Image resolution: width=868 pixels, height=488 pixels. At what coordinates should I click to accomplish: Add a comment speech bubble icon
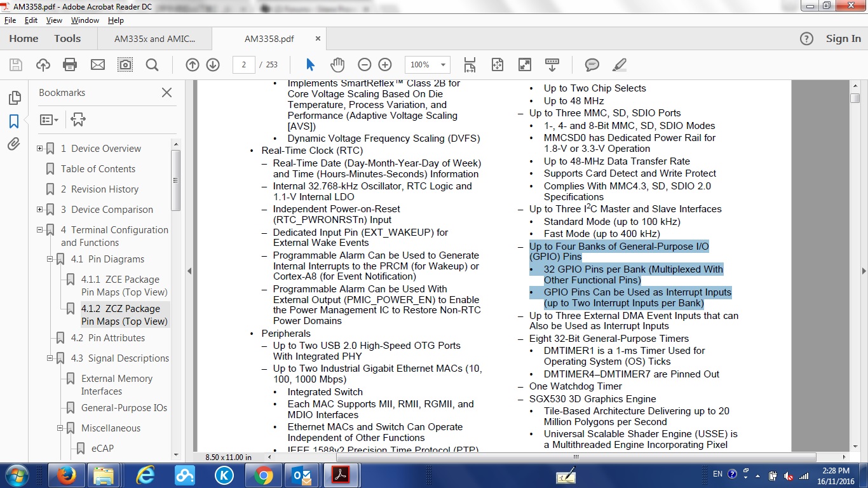592,65
